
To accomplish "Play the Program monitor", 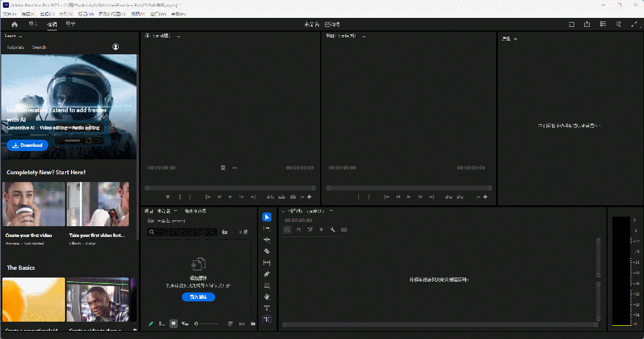I will point(408,197).
